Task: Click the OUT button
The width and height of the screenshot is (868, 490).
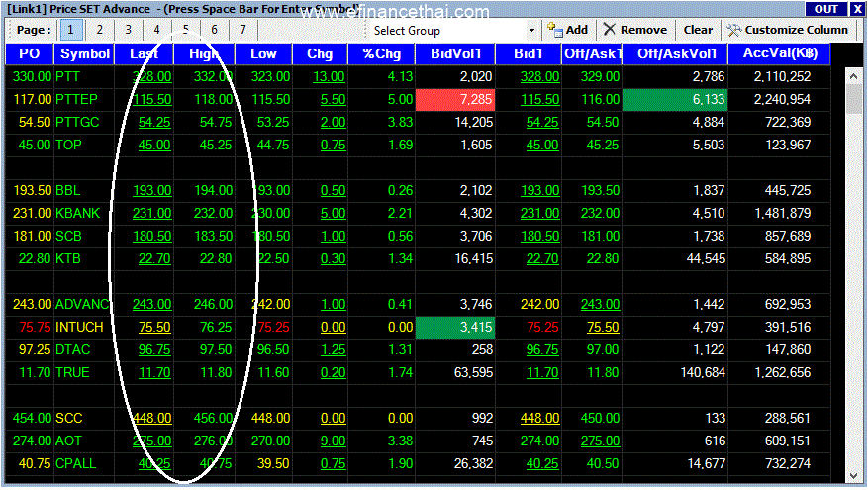Action: point(825,9)
